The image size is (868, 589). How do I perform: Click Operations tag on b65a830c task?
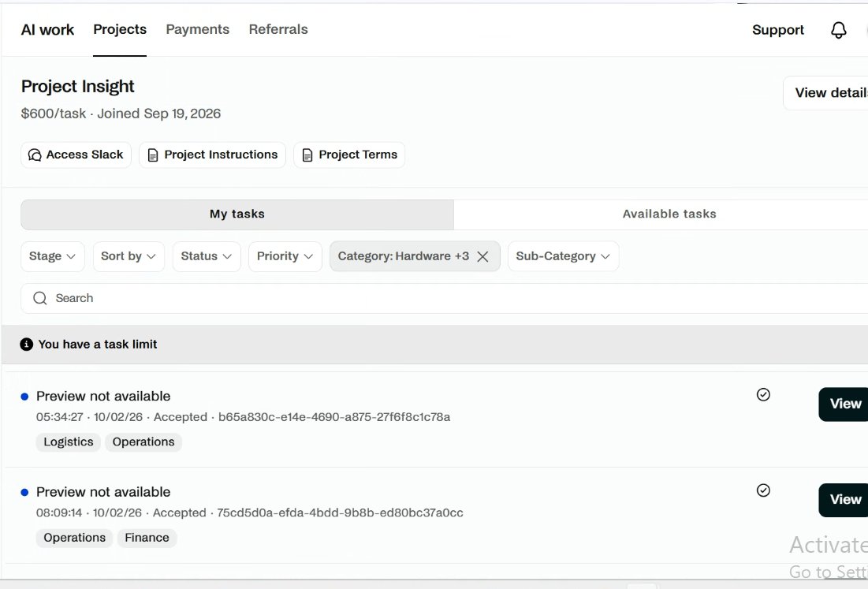pyautogui.click(x=143, y=442)
